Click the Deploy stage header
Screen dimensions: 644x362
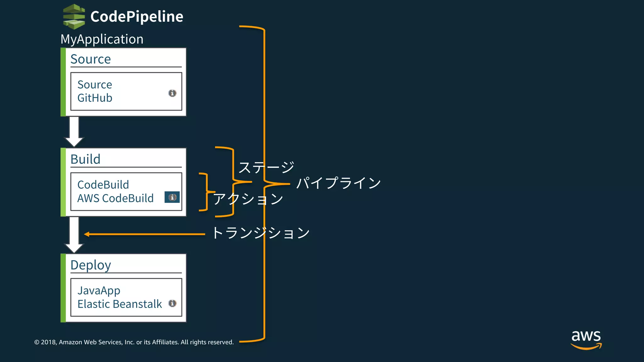pos(91,265)
